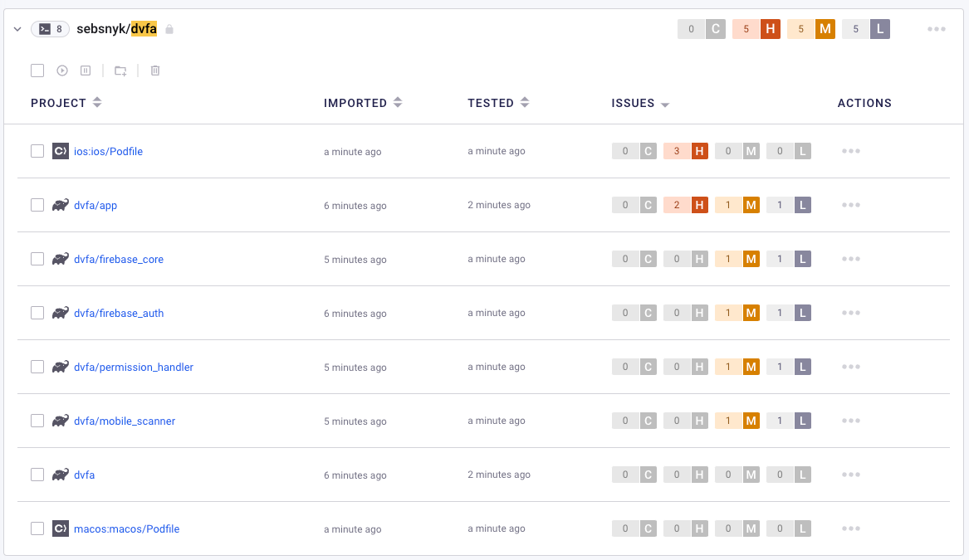Open the sebsnyk/dvfa target options ellipsis
Image resolution: width=969 pixels, height=560 pixels.
click(937, 29)
